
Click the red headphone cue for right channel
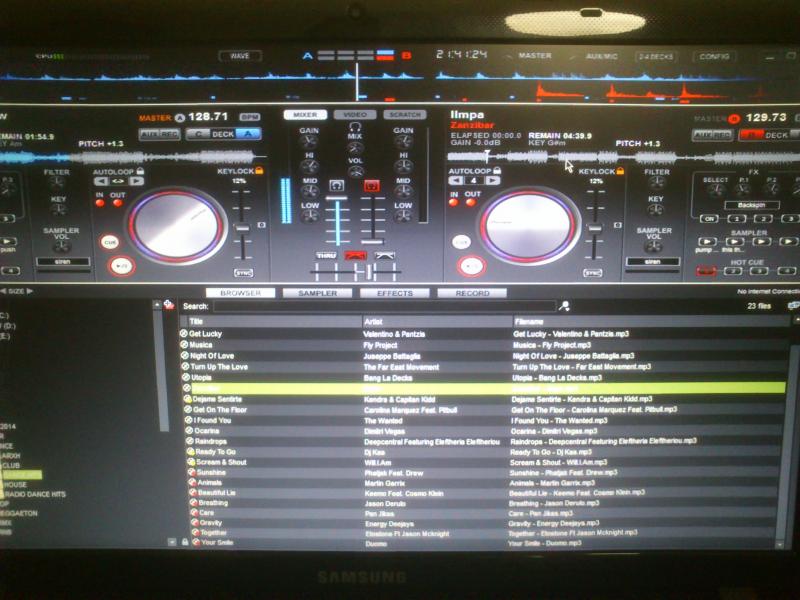click(x=371, y=186)
